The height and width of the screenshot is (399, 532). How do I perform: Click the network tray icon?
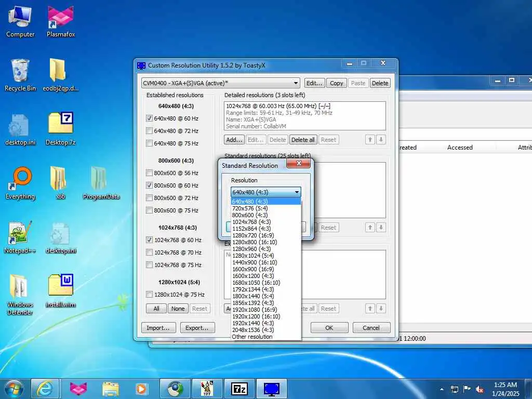click(454, 390)
